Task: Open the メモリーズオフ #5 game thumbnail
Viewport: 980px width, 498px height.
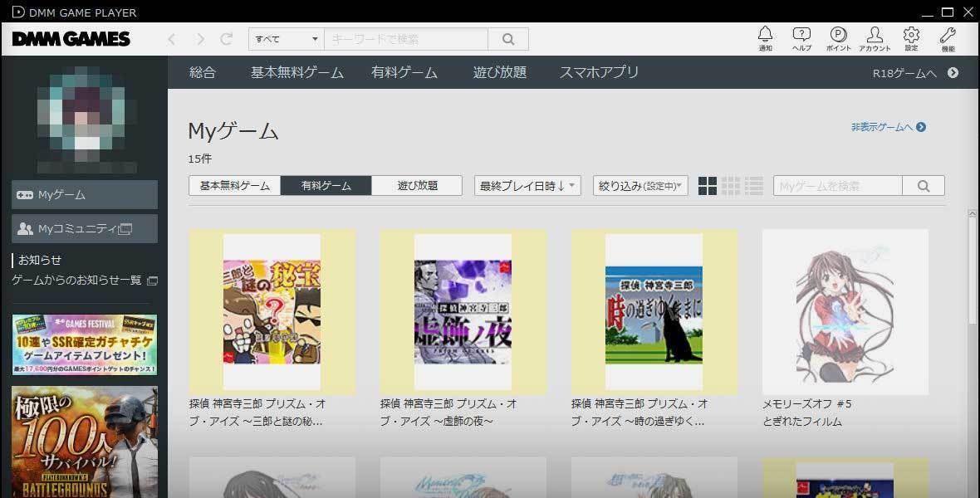Action: (x=845, y=312)
